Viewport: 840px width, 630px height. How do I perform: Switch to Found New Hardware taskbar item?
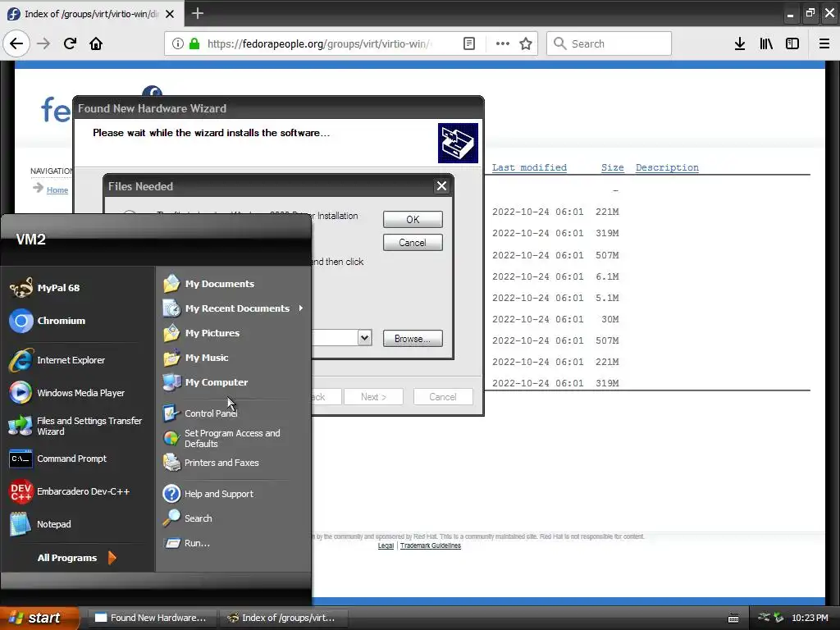(152, 618)
